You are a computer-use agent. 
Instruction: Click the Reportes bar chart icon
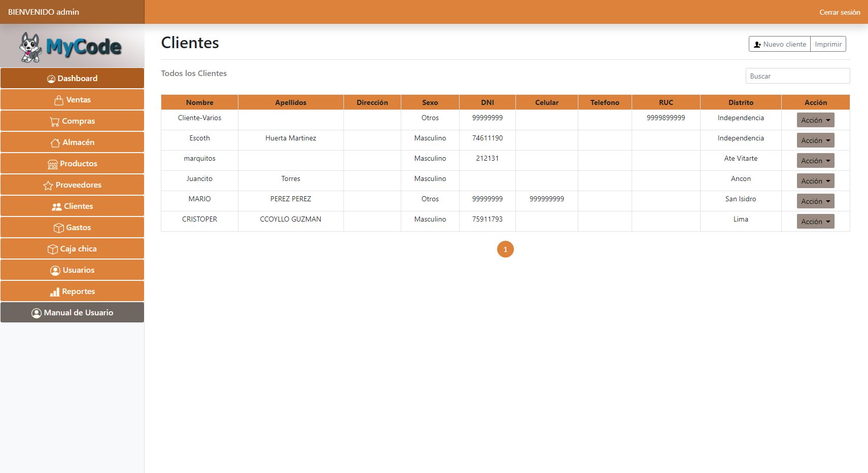click(x=55, y=292)
